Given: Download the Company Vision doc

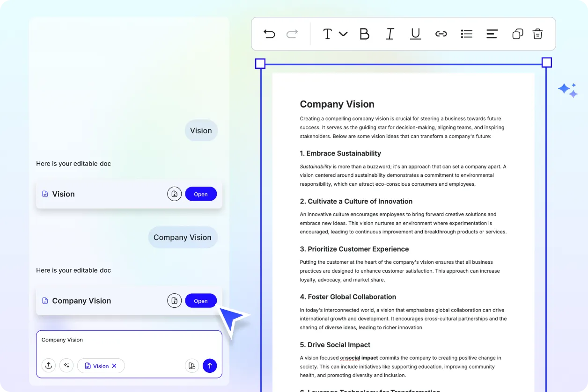Looking at the screenshot, I should pos(174,301).
